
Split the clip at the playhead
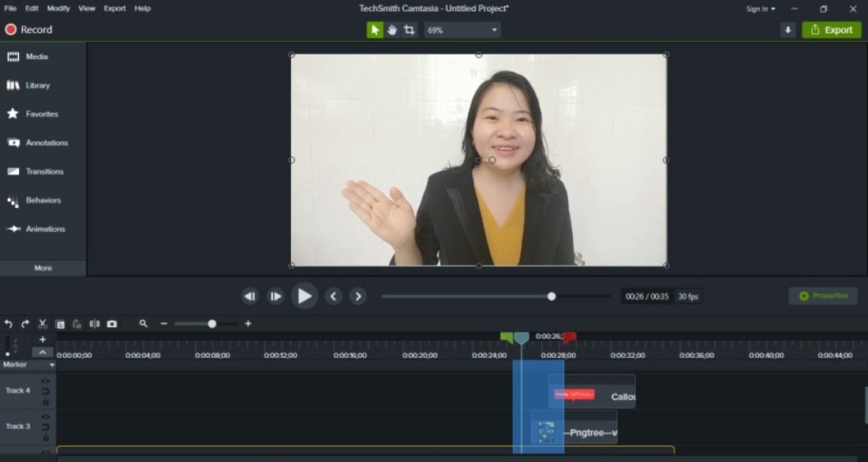[95, 324]
